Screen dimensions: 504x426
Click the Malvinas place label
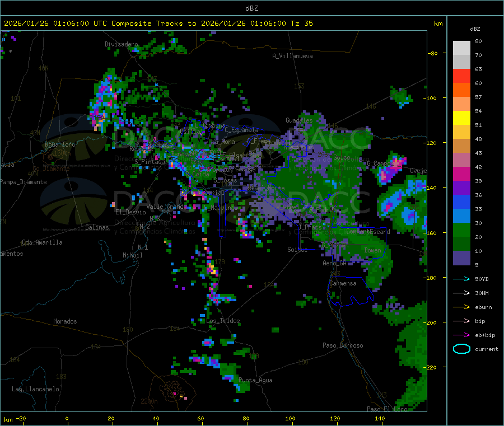(x=225, y=208)
